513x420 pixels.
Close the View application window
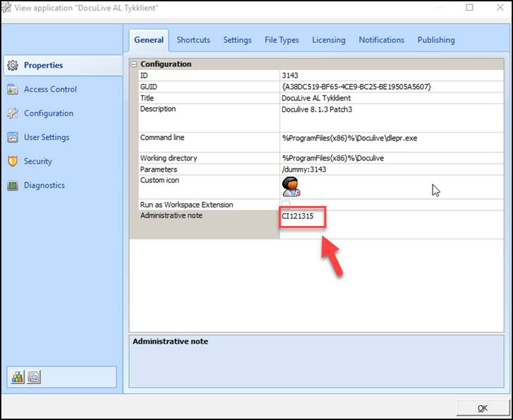[x=500, y=8]
